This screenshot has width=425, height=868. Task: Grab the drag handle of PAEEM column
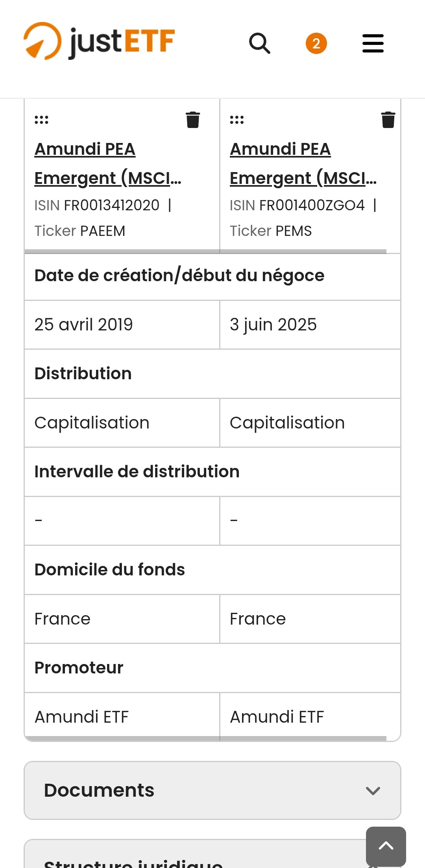pos(41,120)
